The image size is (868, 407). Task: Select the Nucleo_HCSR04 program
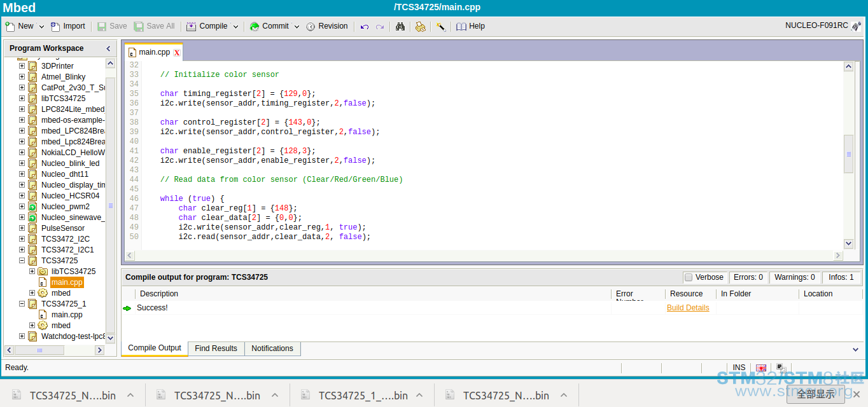71,196
